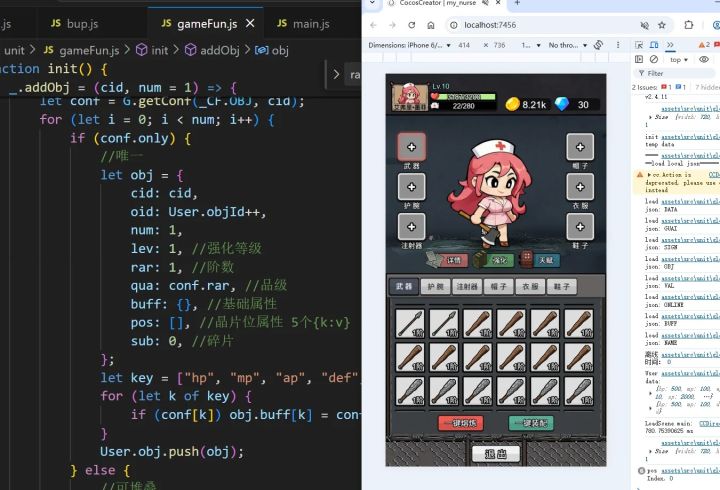Click the 22/280 experience bar
Screen dimensions: 720x490
pos(464,106)
